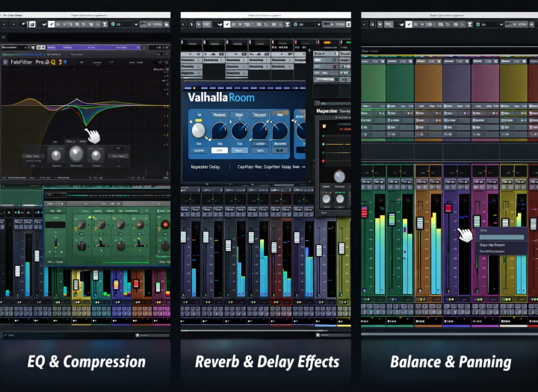538x392 pixels.
Task: Click the second blue knob in ValhallaRoom
Action: (239, 130)
